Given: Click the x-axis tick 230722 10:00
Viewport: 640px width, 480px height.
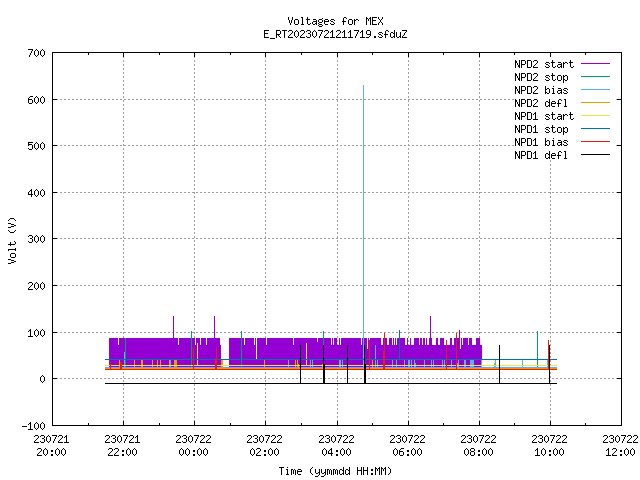Looking at the screenshot, I should (549, 446).
